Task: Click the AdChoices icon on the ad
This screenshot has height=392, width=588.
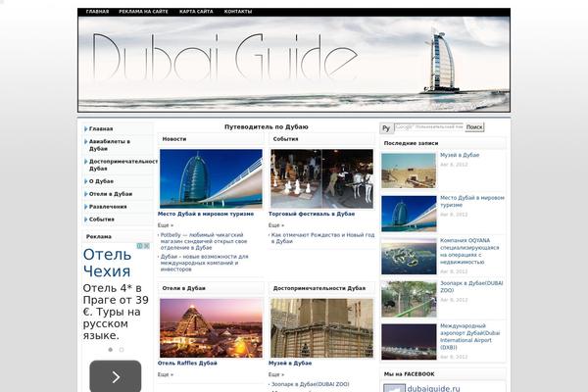Action: tap(139, 246)
